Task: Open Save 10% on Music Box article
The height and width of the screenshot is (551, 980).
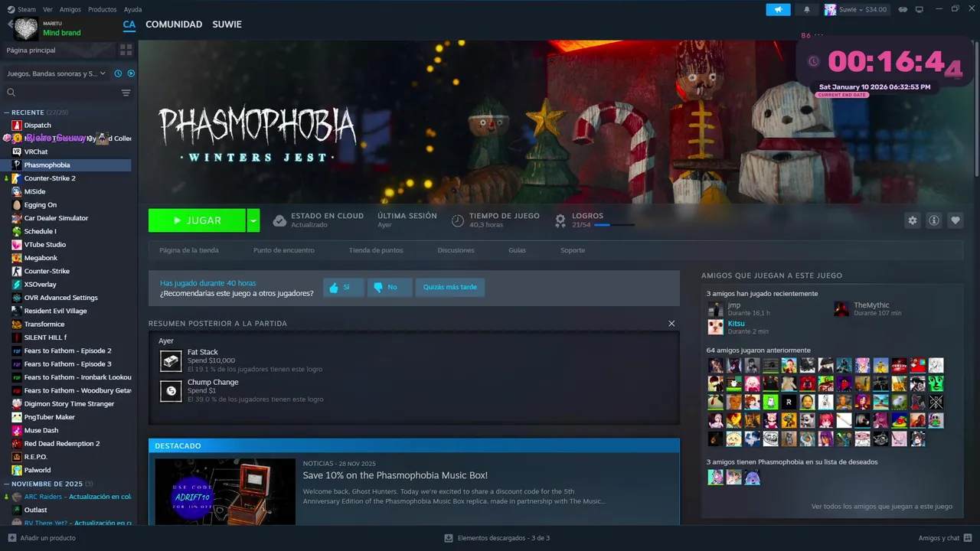Action: [x=395, y=475]
